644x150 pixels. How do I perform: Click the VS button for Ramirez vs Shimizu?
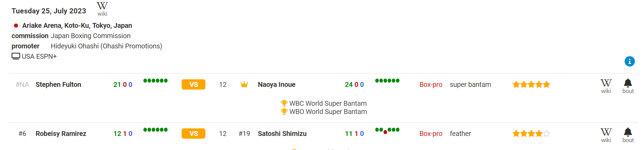coord(193,134)
